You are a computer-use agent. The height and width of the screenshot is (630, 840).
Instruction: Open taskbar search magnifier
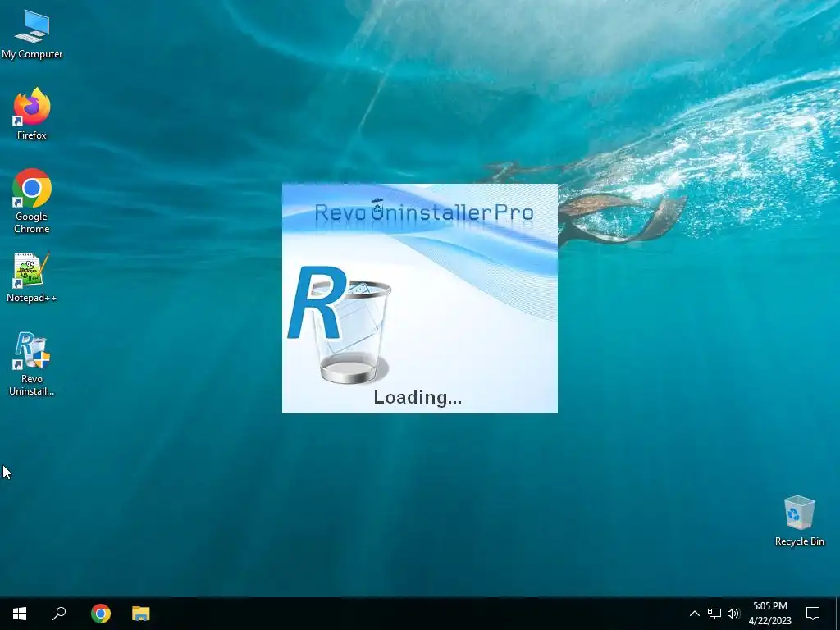(x=59, y=614)
